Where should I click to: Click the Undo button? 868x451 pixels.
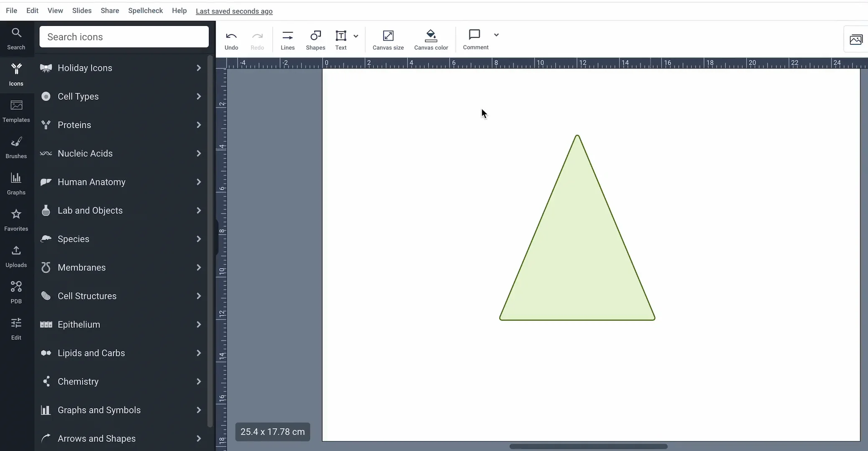(x=231, y=40)
